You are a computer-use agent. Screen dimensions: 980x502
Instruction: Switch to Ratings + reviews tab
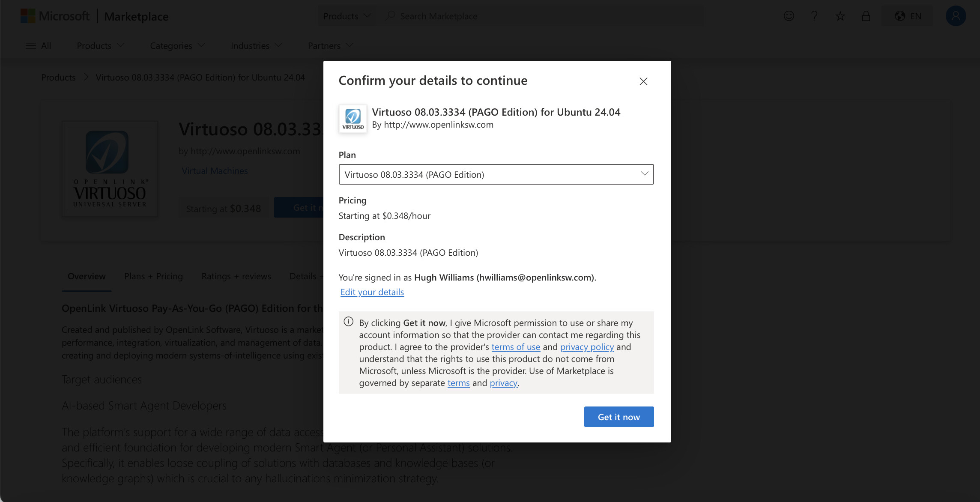[x=236, y=276]
